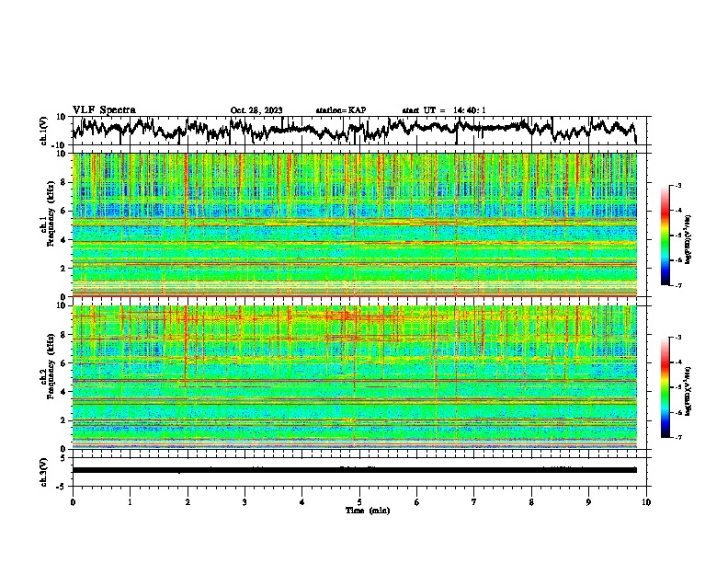Click the time axis tick label "3"
This screenshot has height=563, width=728.
click(x=245, y=502)
